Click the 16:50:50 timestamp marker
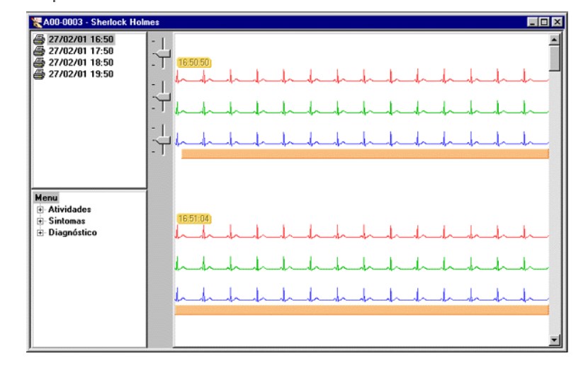The image size is (588, 368). [193, 63]
